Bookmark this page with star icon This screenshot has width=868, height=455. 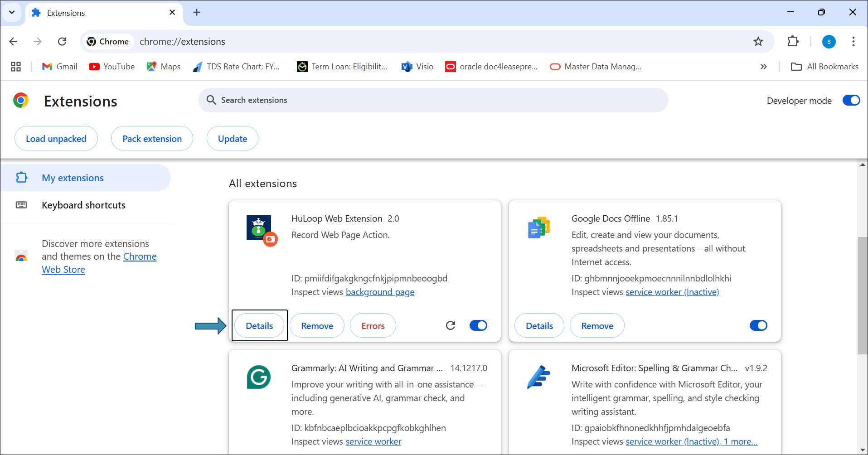point(758,42)
